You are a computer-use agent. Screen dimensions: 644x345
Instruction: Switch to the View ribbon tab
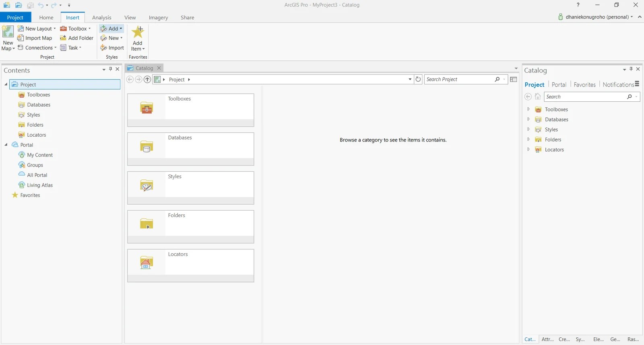click(x=130, y=17)
